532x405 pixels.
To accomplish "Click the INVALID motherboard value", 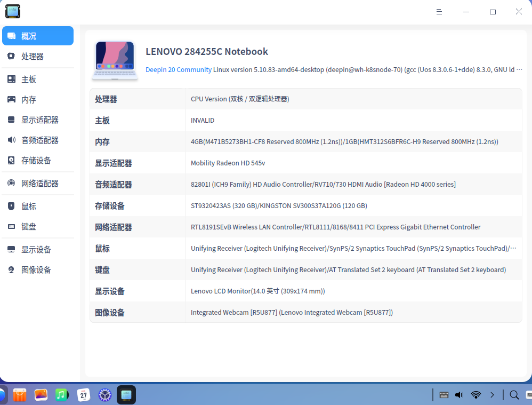I will [203, 120].
